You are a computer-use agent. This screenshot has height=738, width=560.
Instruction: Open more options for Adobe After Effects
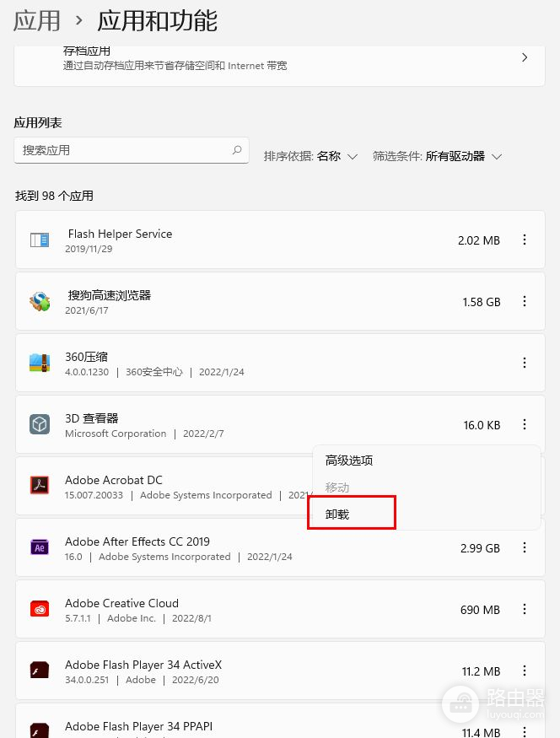coord(525,547)
